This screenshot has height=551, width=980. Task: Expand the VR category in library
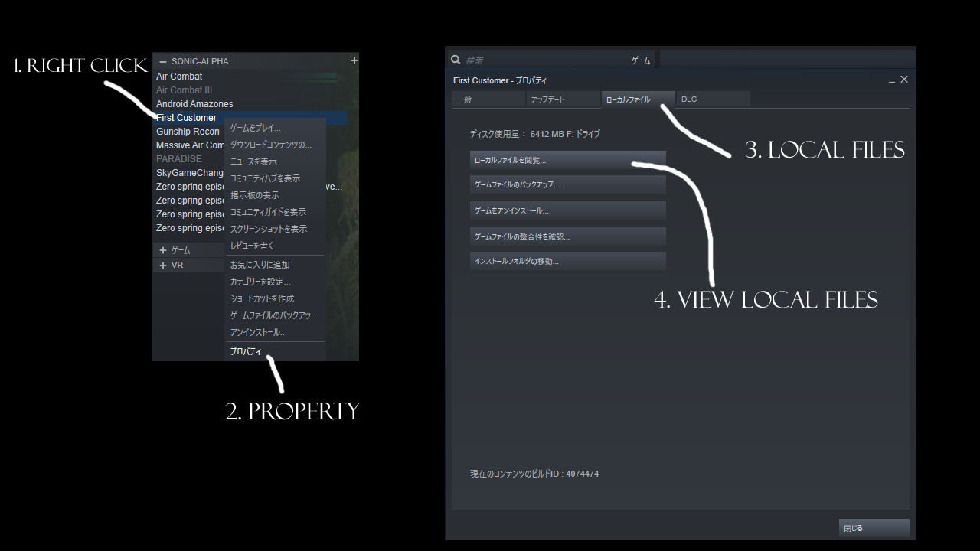(x=163, y=265)
